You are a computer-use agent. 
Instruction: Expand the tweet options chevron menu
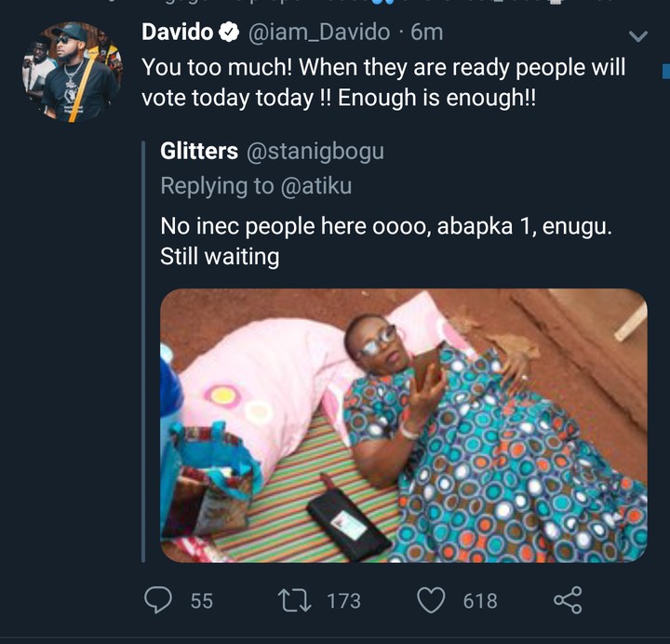[638, 36]
